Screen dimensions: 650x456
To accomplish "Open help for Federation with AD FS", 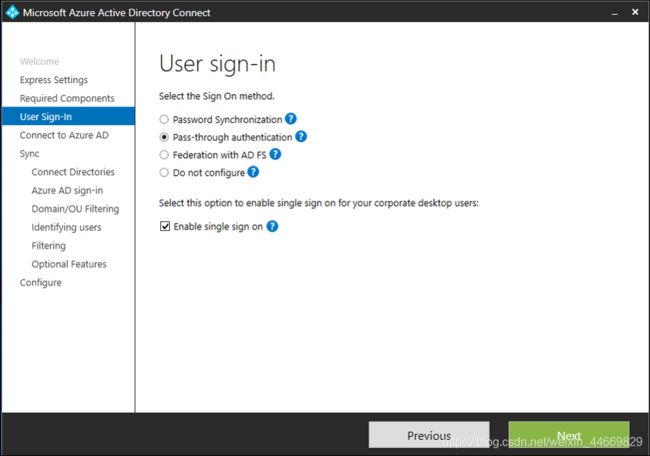I will point(275,154).
